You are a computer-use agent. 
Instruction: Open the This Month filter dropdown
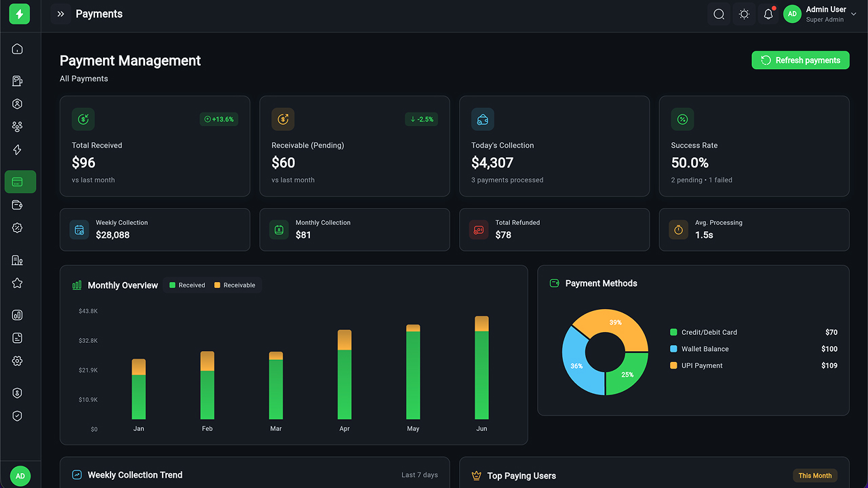point(815,476)
